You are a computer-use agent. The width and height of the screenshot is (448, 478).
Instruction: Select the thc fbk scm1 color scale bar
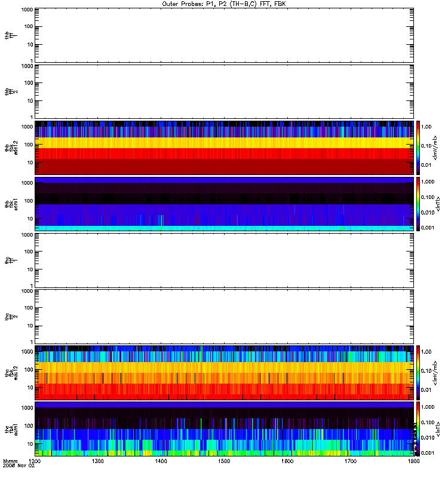(418, 429)
